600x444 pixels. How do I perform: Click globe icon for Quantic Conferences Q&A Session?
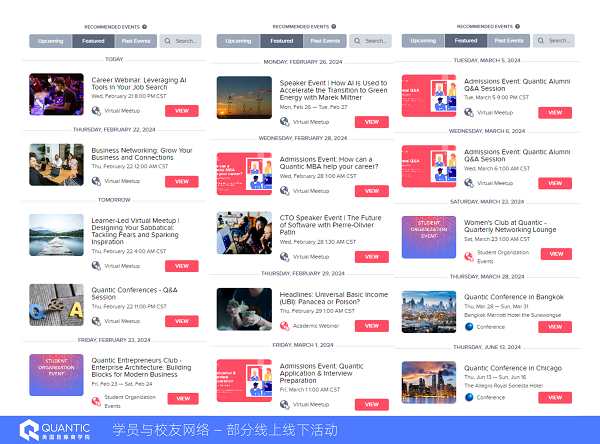[x=96, y=321]
